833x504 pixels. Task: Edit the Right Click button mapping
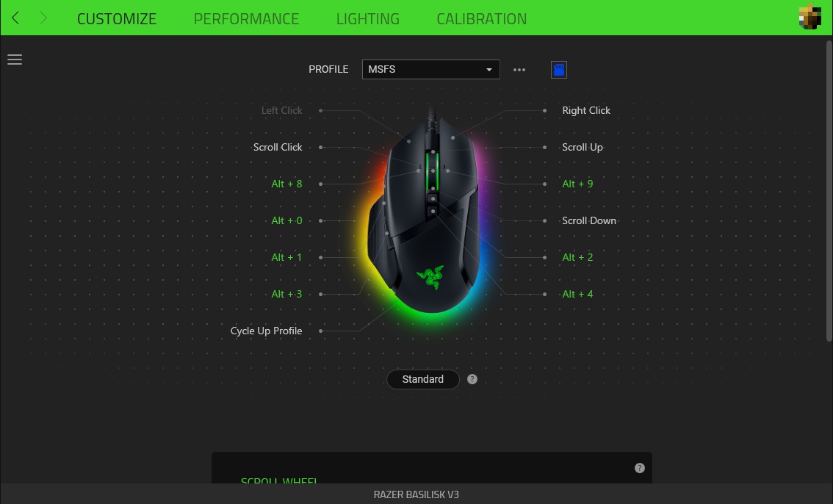pos(586,110)
